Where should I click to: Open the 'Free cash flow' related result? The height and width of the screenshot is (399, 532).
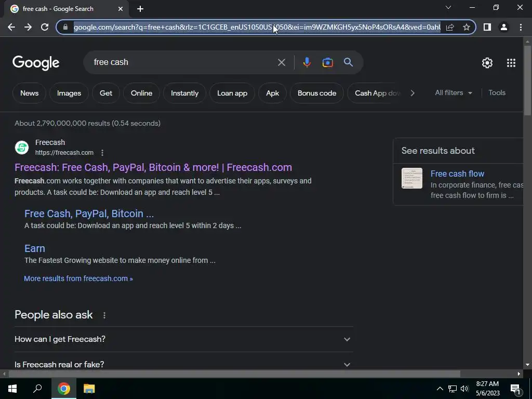tap(457, 174)
